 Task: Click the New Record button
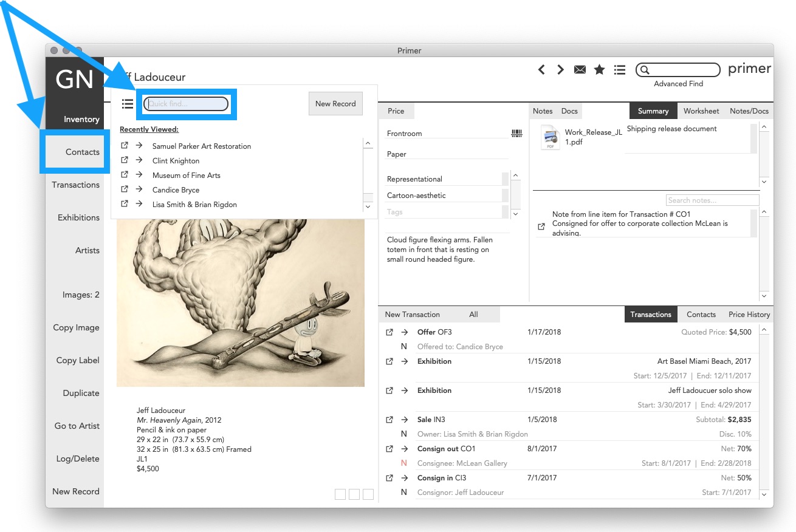coord(335,103)
